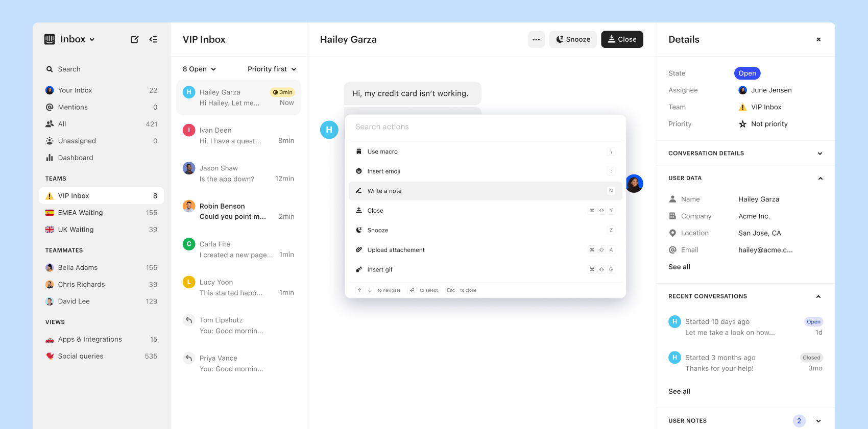
Task: Click the star icon next to Not priority
Action: click(x=742, y=124)
